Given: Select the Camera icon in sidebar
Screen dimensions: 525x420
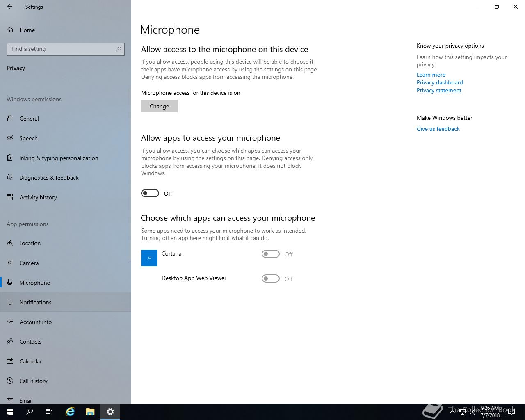Looking at the screenshot, I should 10,263.
